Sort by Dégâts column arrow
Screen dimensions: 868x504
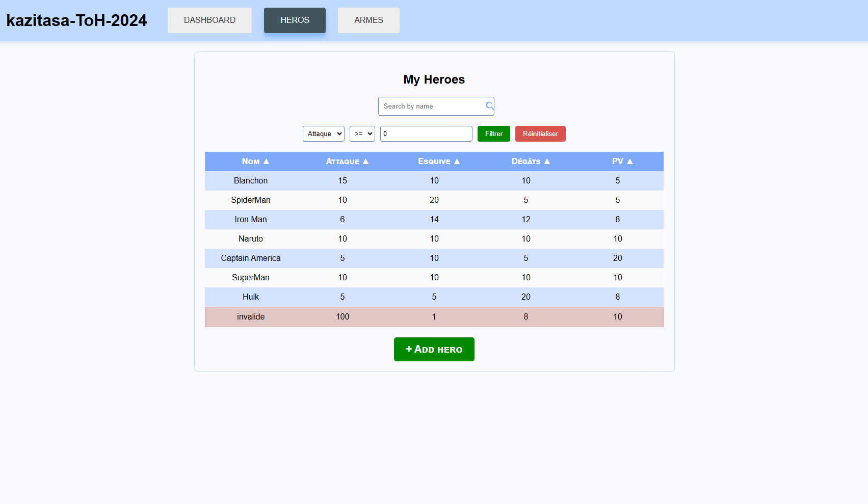click(x=547, y=161)
